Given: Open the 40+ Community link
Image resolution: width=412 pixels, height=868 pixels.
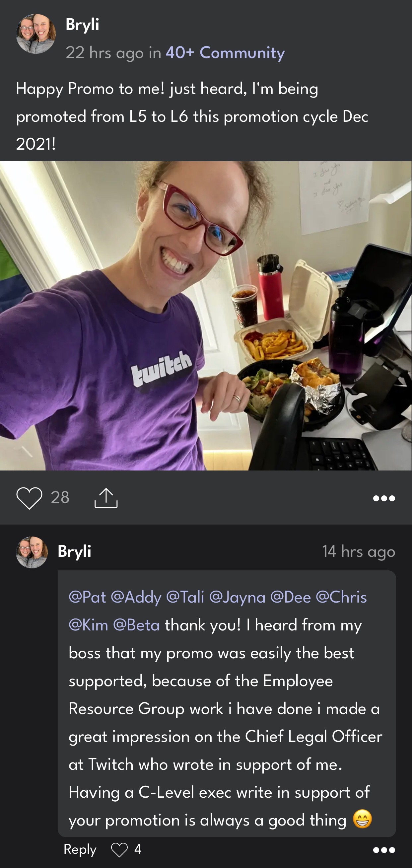Looking at the screenshot, I should pos(225,52).
